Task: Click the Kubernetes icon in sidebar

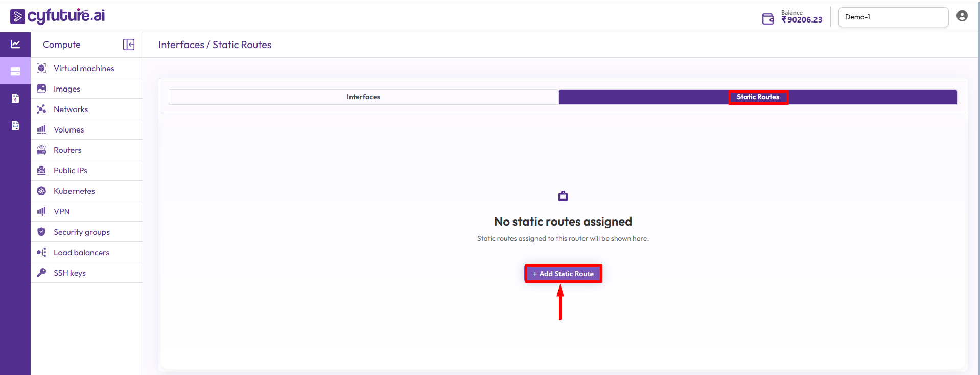Action: 41,191
